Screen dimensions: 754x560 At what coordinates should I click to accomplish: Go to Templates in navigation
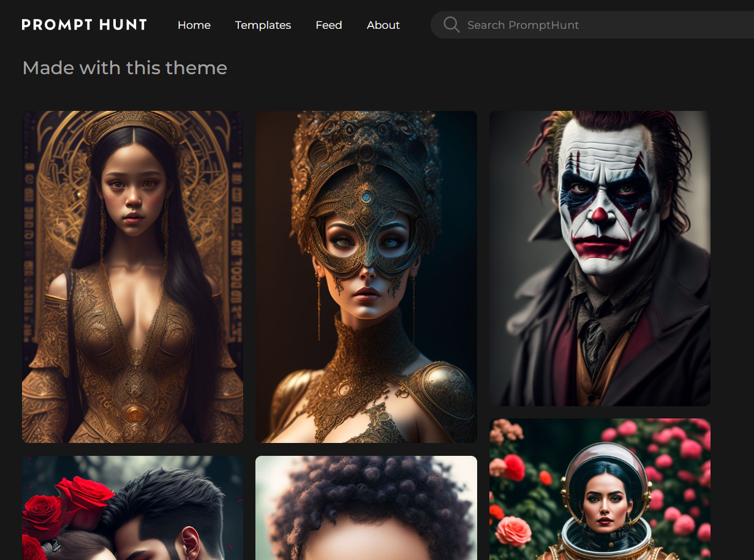[x=263, y=25]
